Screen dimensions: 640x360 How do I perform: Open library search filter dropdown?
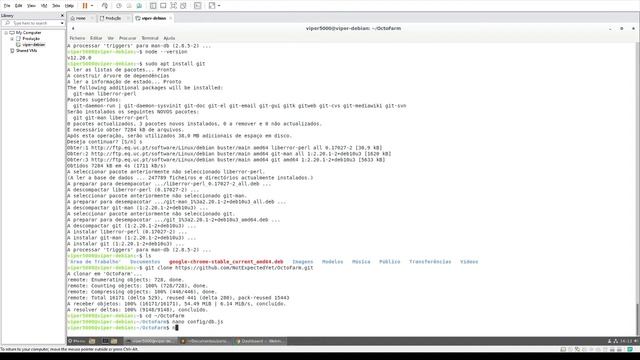click(62, 23)
